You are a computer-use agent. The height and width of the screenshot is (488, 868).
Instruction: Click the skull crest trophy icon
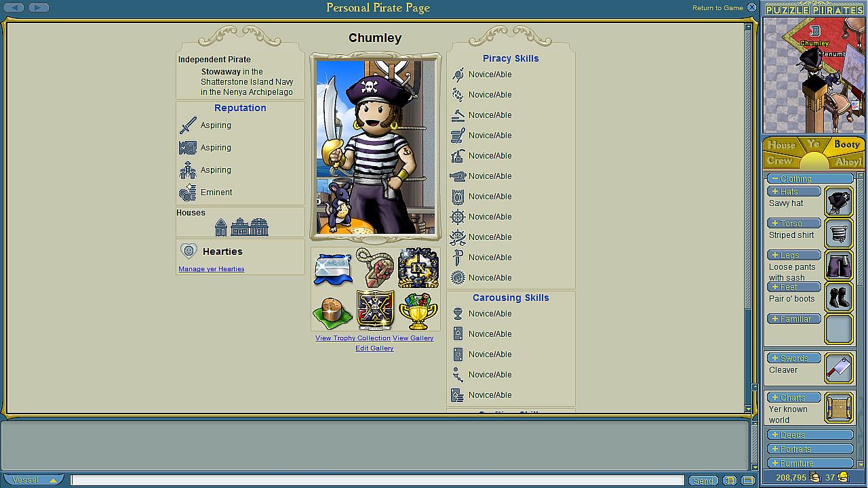click(375, 310)
